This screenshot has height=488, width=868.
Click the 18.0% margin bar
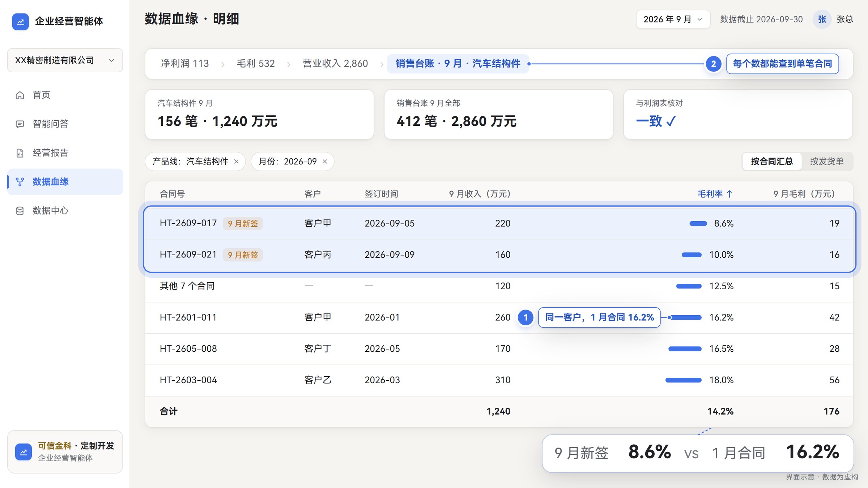pyautogui.click(x=683, y=380)
